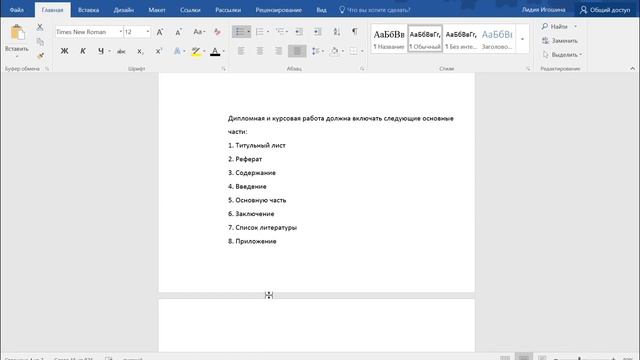Apply the Обычный style
The width and height of the screenshot is (640, 360).
coord(425,39)
